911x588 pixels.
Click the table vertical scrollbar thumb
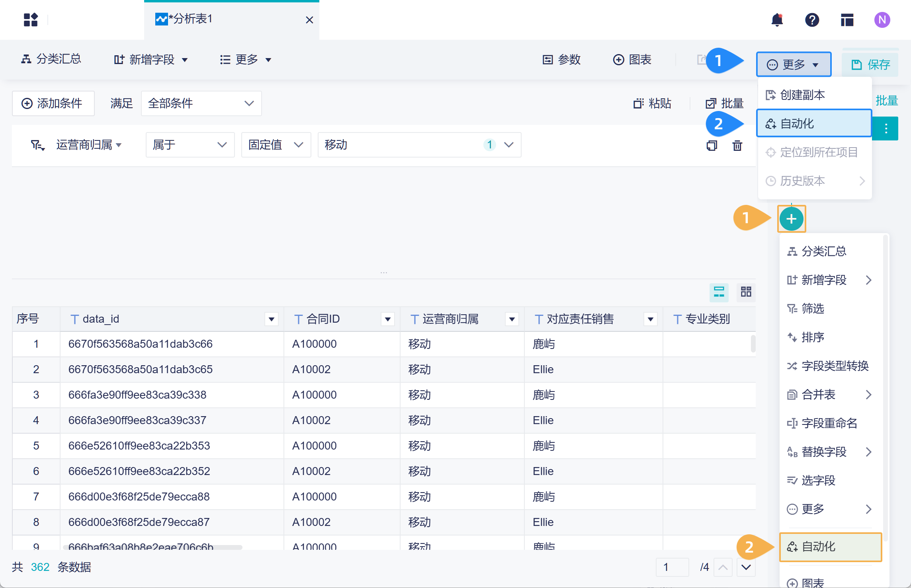[x=753, y=344]
